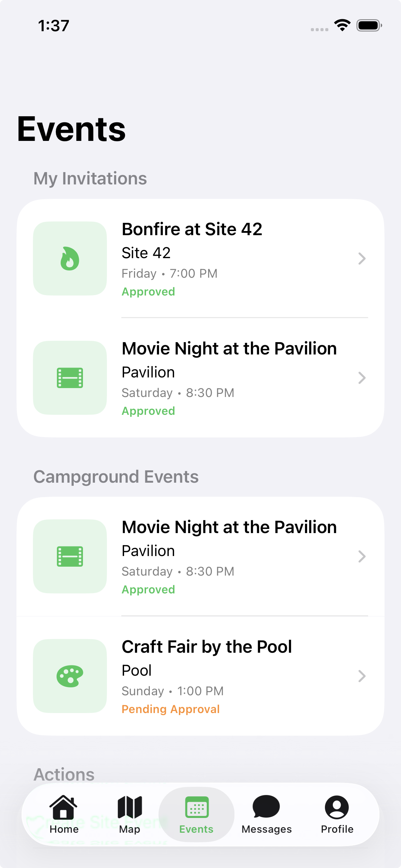Open Craft Fair by the Pool title

coord(207,647)
